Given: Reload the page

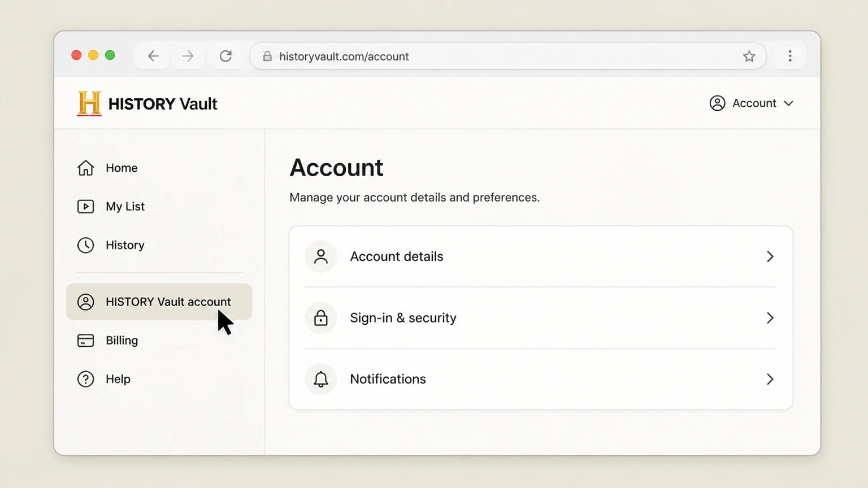Looking at the screenshot, I should coord(226,56).
